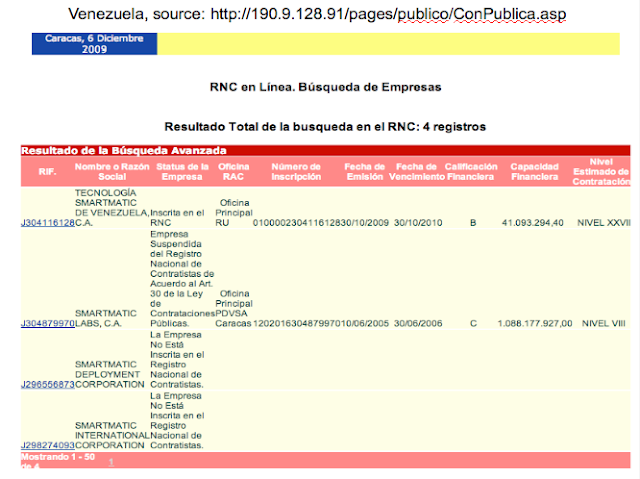This screenshot has height=479, width=640.
Task: Select the 'Status de la Empresa' header
Action: coord(182,172)
